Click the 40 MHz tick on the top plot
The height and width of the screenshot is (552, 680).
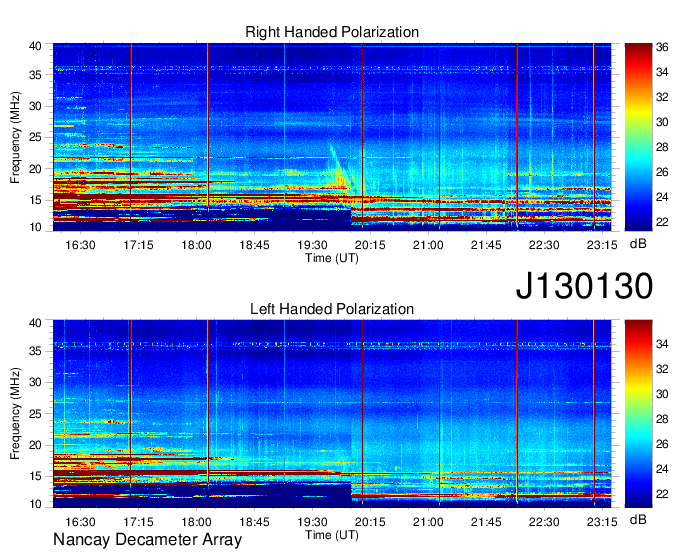[35, 46]
